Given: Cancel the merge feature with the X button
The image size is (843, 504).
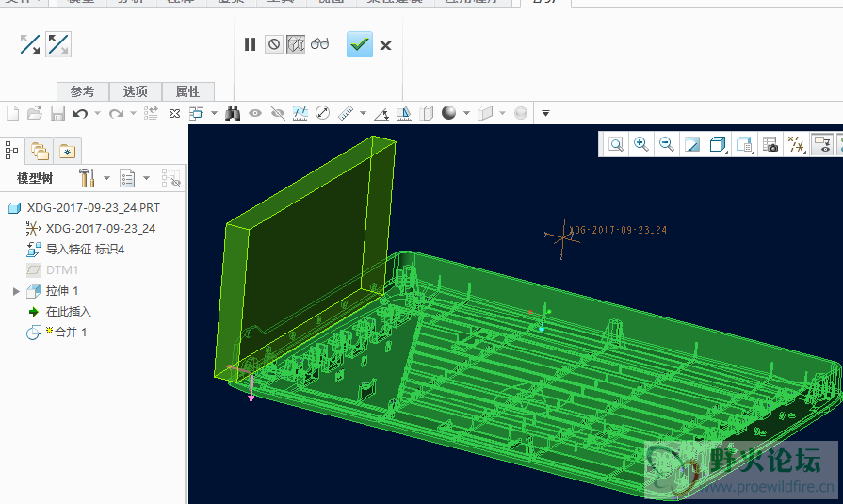Looking at the screenshot, I should pyautogui.click(x=385, y=45).
